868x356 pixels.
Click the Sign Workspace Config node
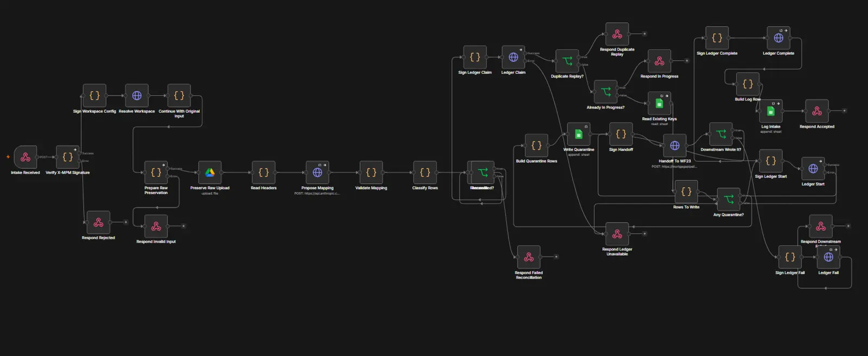tap(94, 96)
